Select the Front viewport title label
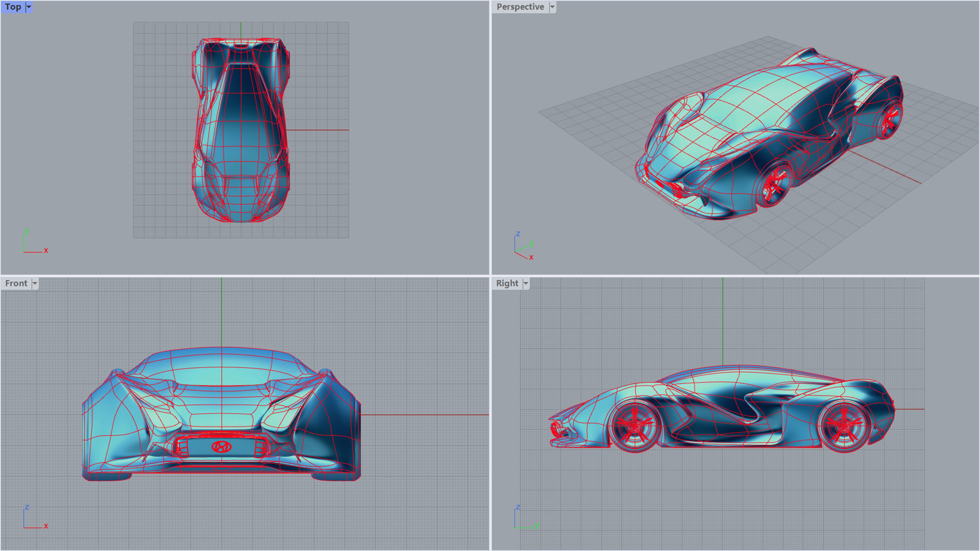 (16, 283)
